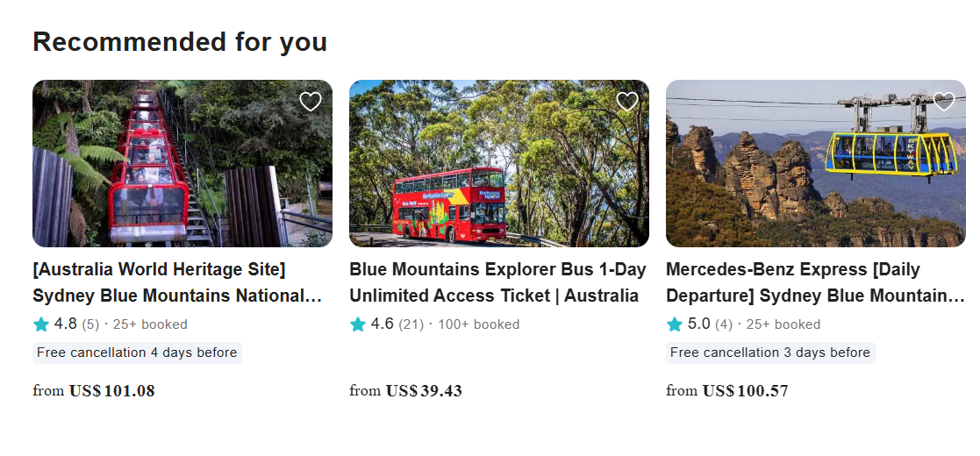980x456 pixels.
Task: Favorite the Sydney Blue Mountains National Park tour
Action: (x=311, y=102)
